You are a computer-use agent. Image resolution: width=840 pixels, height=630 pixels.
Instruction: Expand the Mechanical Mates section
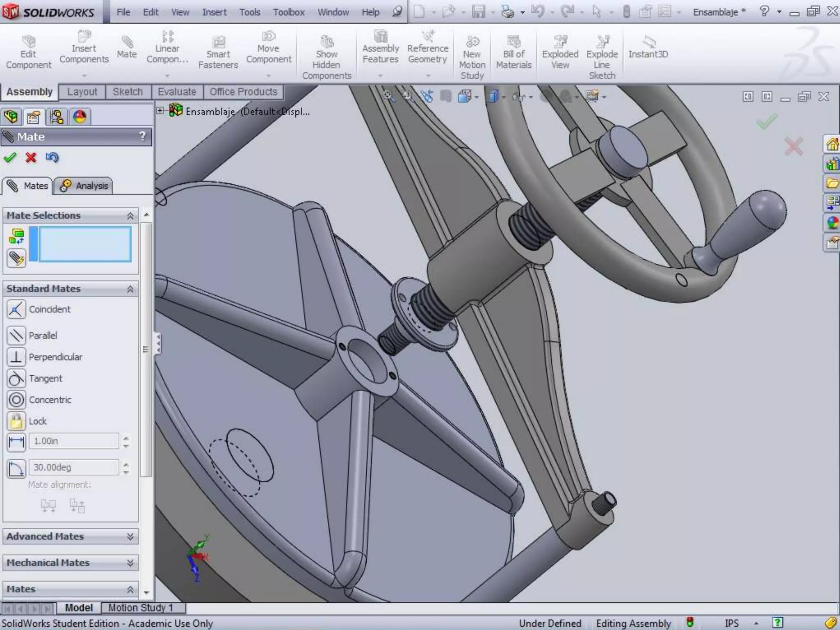pyautogui.click(x=130, y=563)
